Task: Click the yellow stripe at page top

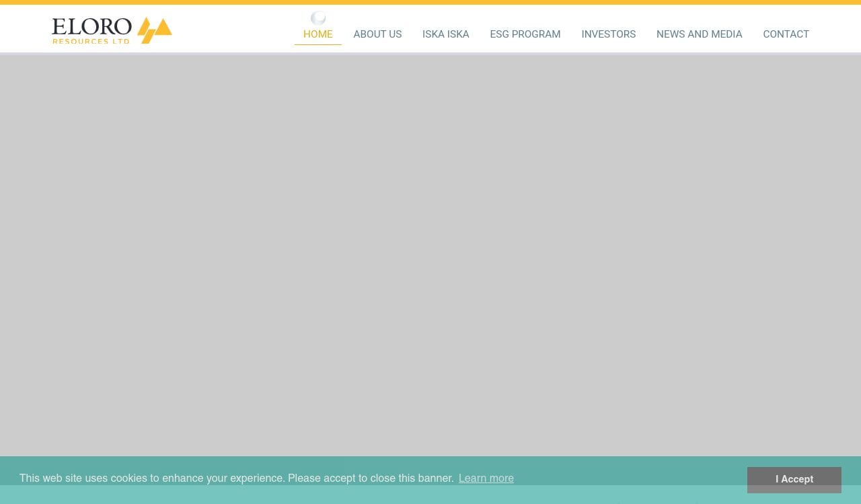Action: [x=430, y=2]
